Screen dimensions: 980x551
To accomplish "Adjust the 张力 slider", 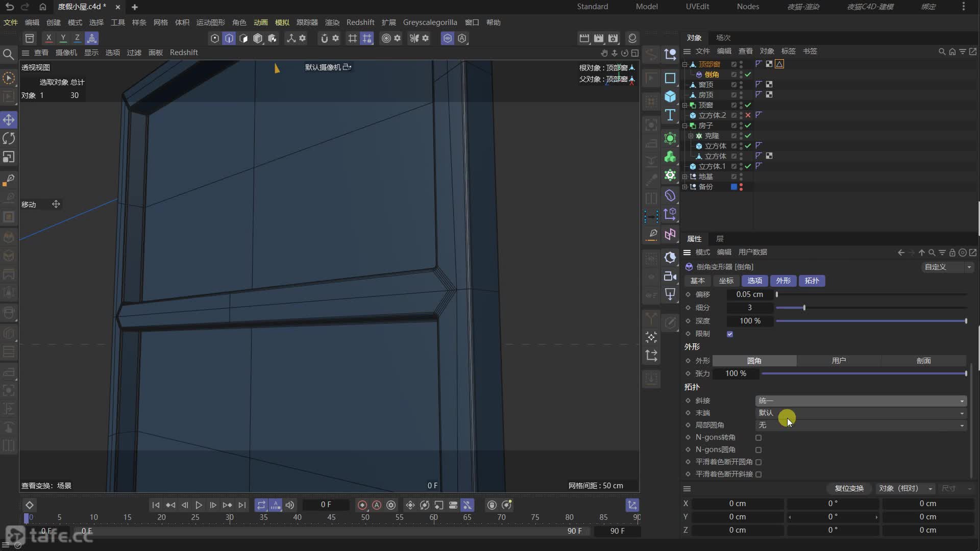I will (x=864, y=374).
